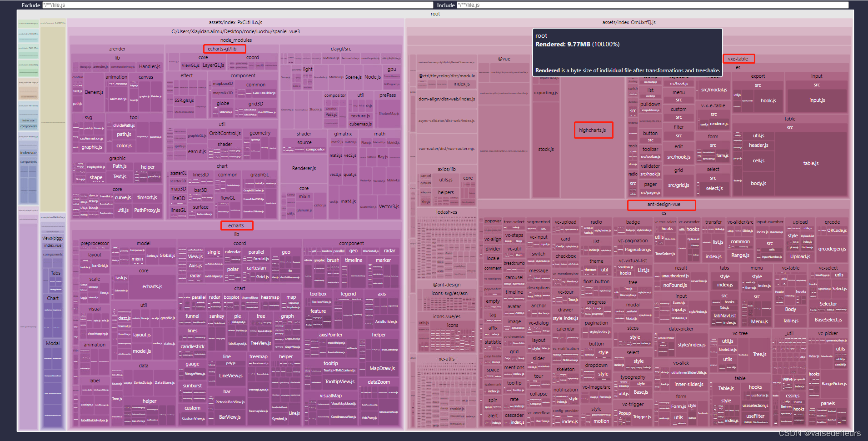868x441 pixels.
Task: Click the QRCode.js block
Action: (x=837, y=231)
